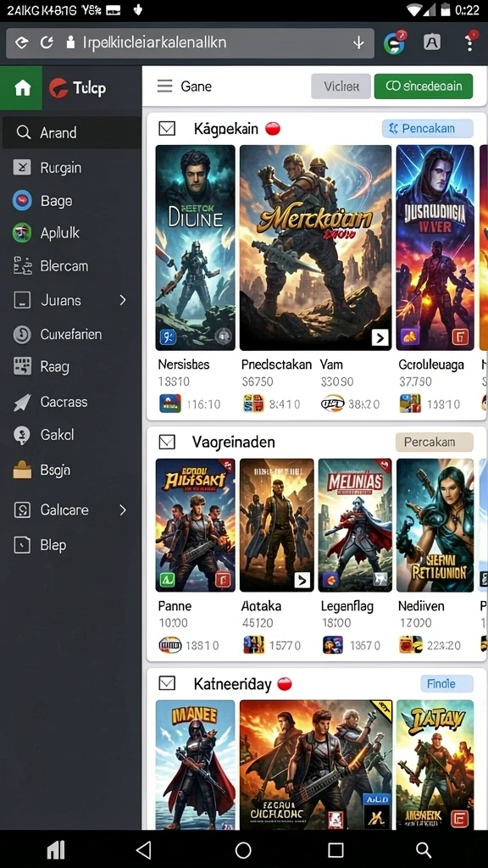
Task: Open the Manee game cover
Action: pos(196,765)
